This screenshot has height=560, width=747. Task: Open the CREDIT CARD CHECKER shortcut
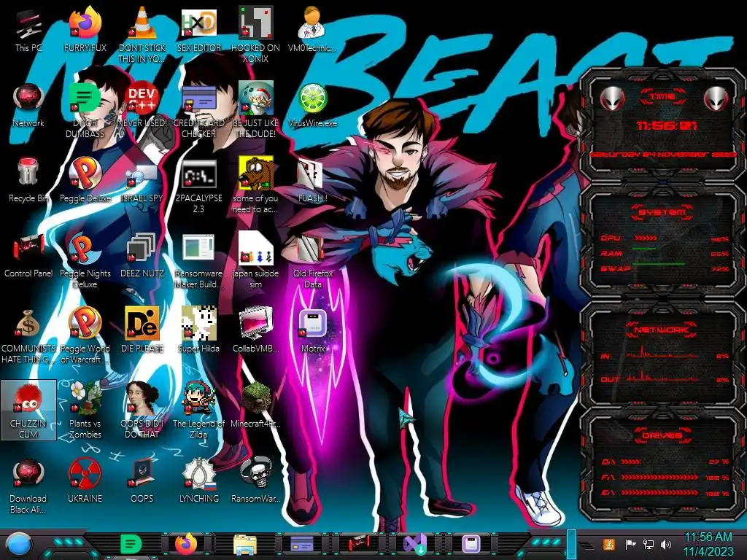(198, 112)
